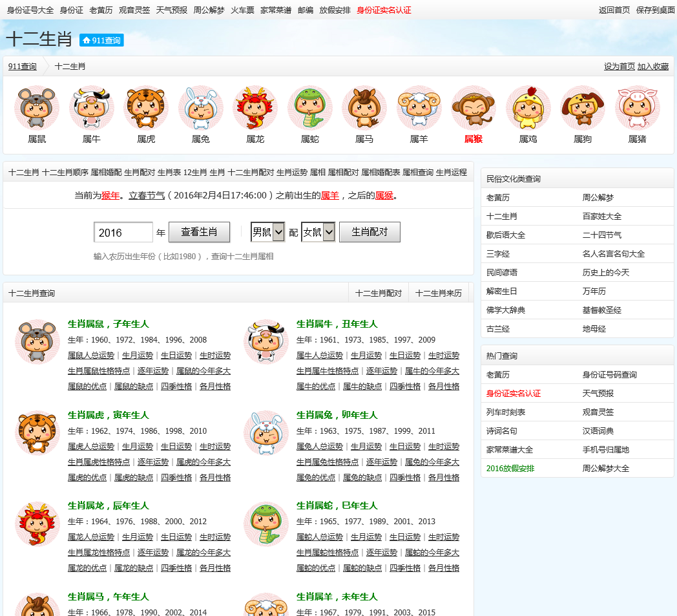Open the 属虎 tiger icon in the top row
Viewport: 677px width, 616px height.
tap(146, 107)
